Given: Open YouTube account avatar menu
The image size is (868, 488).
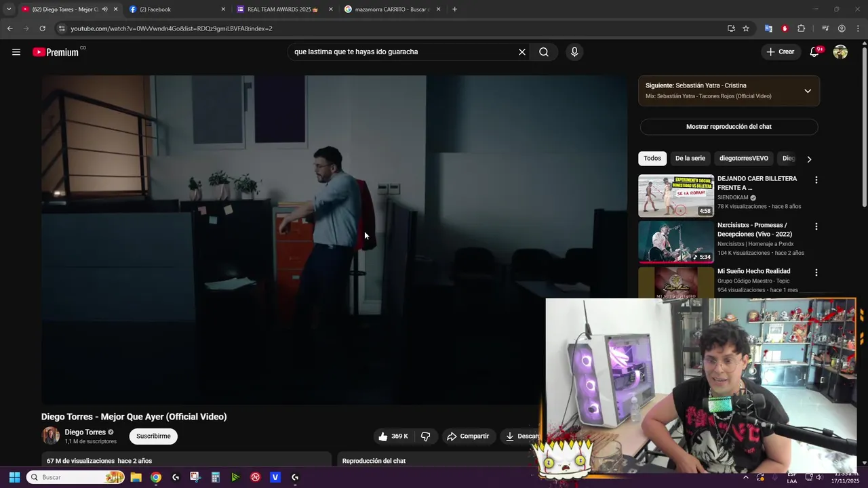Looking at the screenshot, I should click(840, 52).
